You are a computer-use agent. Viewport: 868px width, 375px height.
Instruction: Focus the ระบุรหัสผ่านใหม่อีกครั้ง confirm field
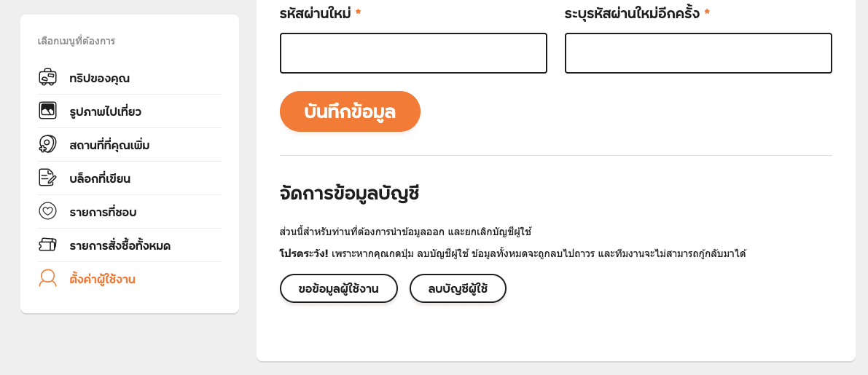[x=698, y=53]
